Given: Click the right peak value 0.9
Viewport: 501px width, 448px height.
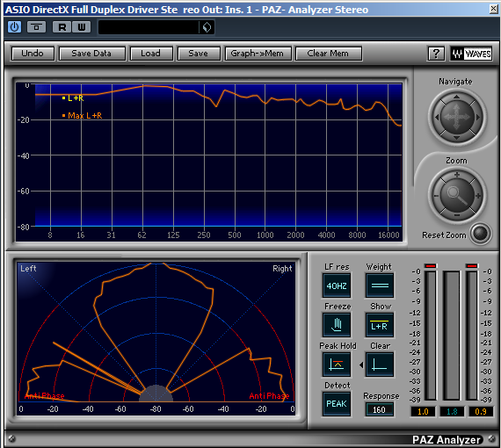Looking at the screenshot, I should tap(481, 412).
